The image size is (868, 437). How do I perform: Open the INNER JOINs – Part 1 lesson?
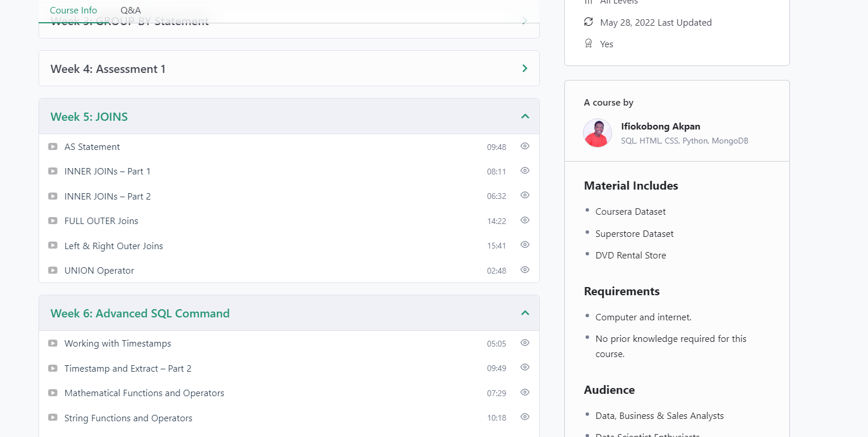(x=107, y=172)
